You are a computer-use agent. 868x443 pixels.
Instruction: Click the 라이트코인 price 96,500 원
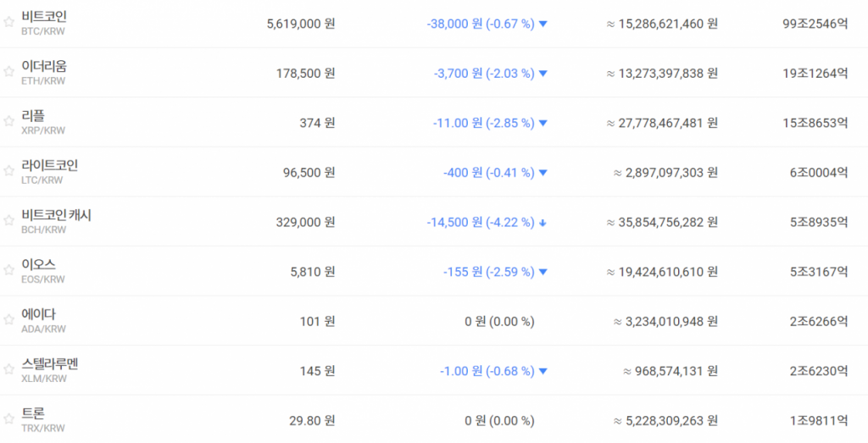coord(309,173)
